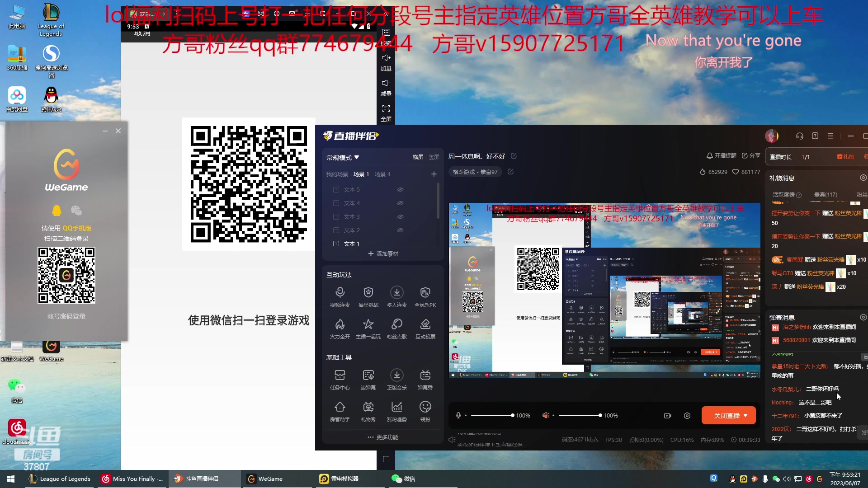This screenshot has width=868, height=488.
Task: Open 读弹幕 read-danmaku tool
Action: click(x=368, y=380)
